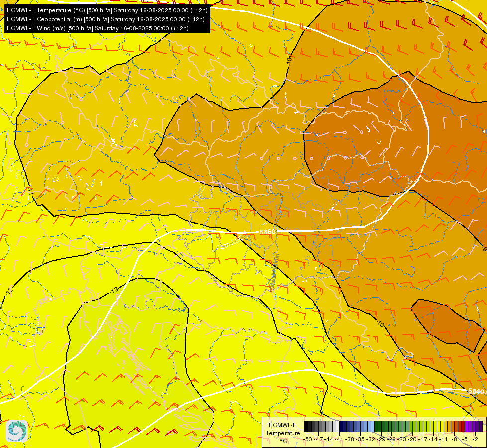Click the Temperature word in the colorbar legend
The image size is (487, 448).
[283, 433]
